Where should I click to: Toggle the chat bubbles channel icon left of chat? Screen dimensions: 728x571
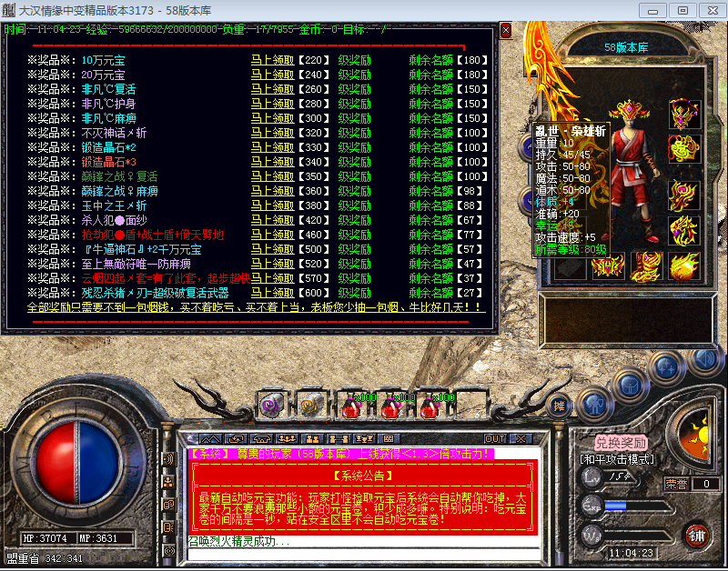tap(168, 505)
